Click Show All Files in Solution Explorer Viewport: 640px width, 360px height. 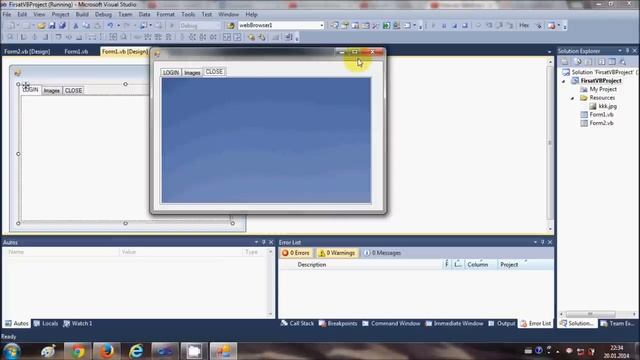[578, 62]
